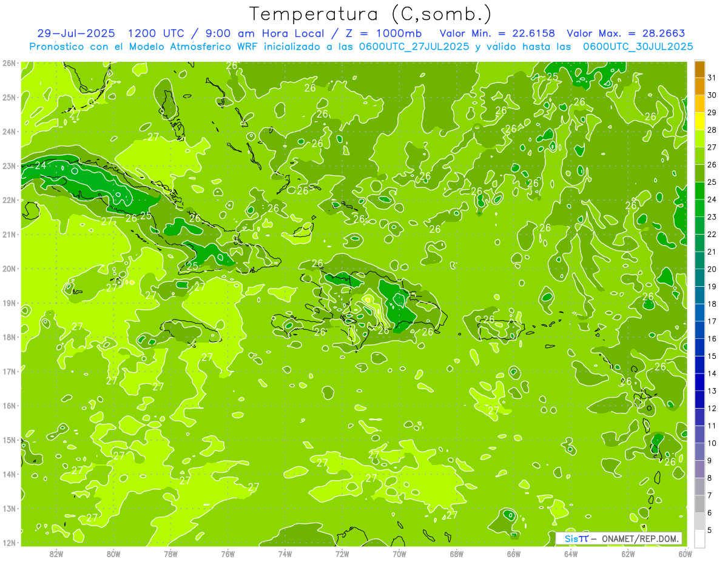Viewport: 728px width, 562px height.
Task: Click the 26N latitude axis label
Action: tap(9, 63)
